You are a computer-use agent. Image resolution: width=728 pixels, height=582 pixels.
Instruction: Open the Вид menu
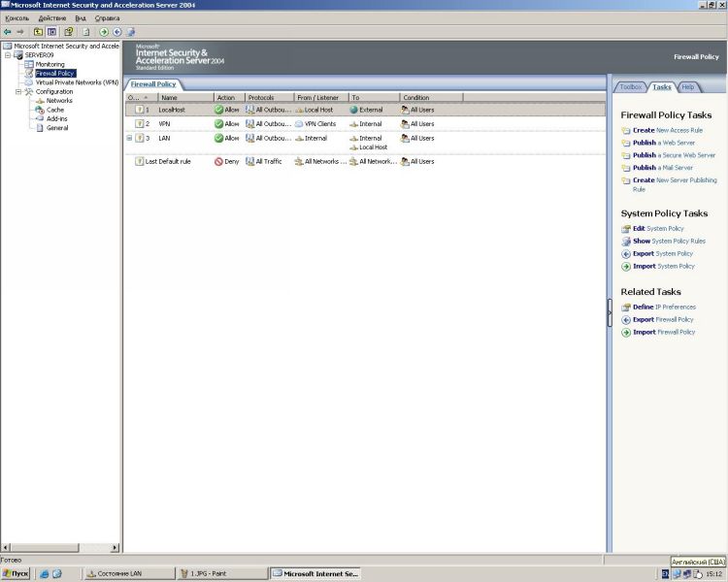[81, 18]
